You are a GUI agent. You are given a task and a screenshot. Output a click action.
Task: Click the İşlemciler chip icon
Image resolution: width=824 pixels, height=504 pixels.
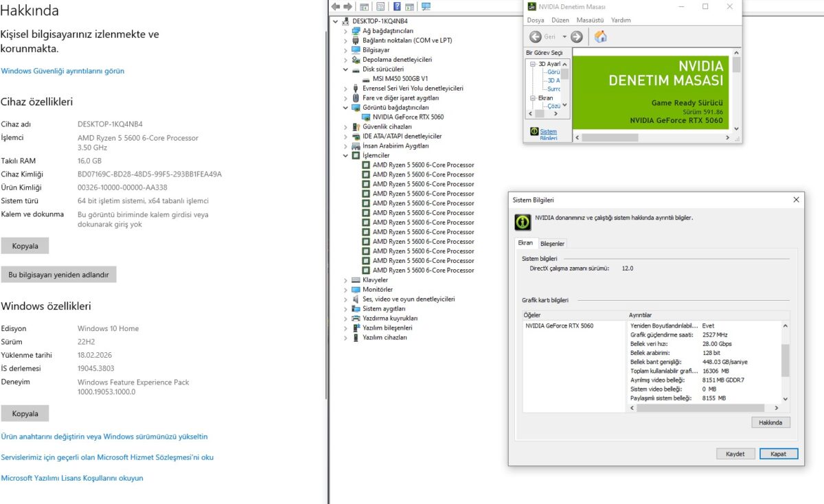(x=356, y=155)
